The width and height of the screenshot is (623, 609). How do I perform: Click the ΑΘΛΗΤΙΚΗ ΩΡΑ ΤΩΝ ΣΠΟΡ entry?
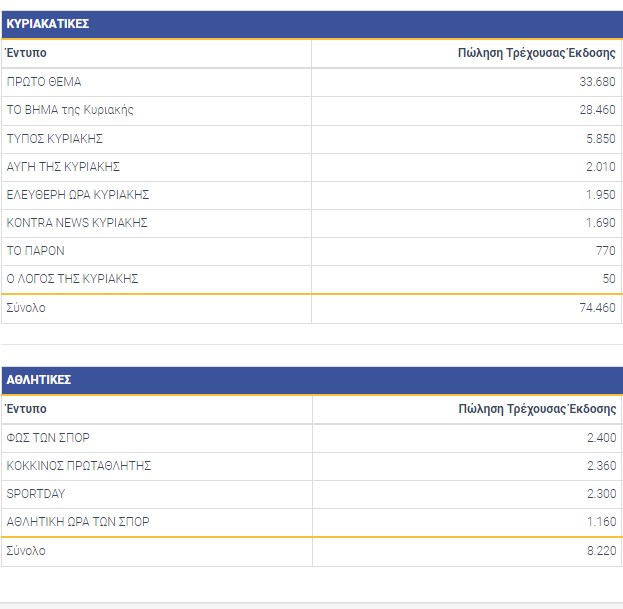pos(78,522)
